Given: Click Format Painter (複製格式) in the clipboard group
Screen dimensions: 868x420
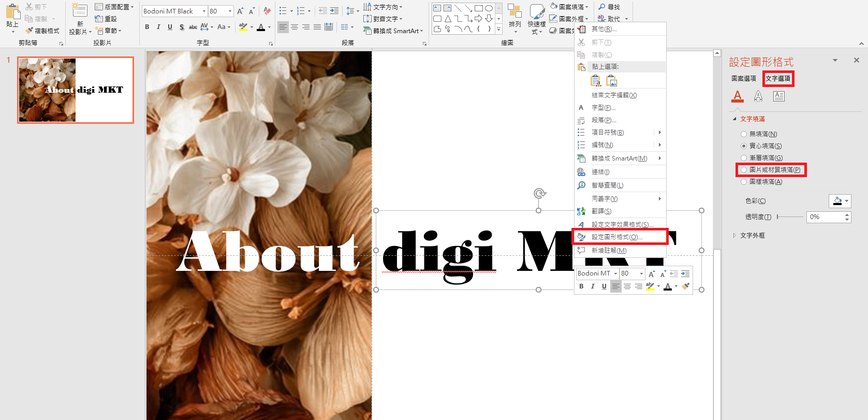Looking at the screenshot, I should [x=42, y=31].
